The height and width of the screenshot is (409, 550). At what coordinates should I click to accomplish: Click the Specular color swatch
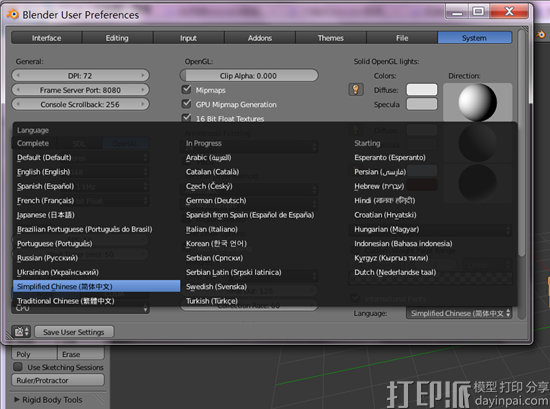click(x=422, y=104)
